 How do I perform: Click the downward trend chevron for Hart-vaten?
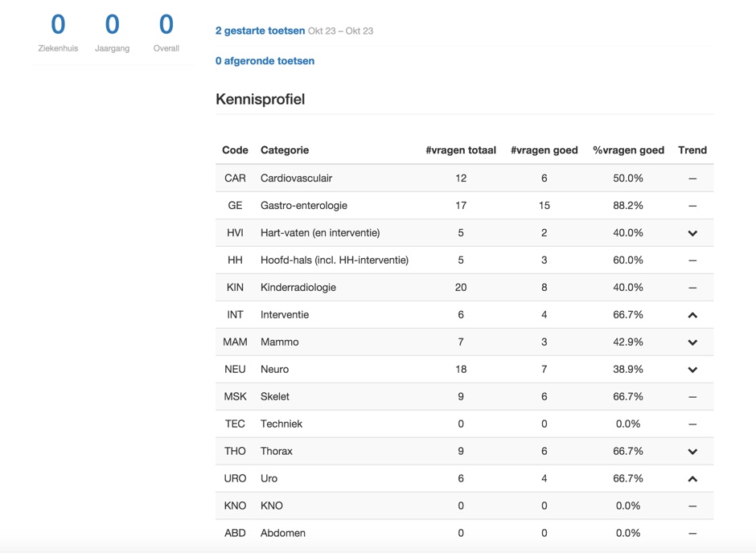pyautogui.click(x=692, y=233)
